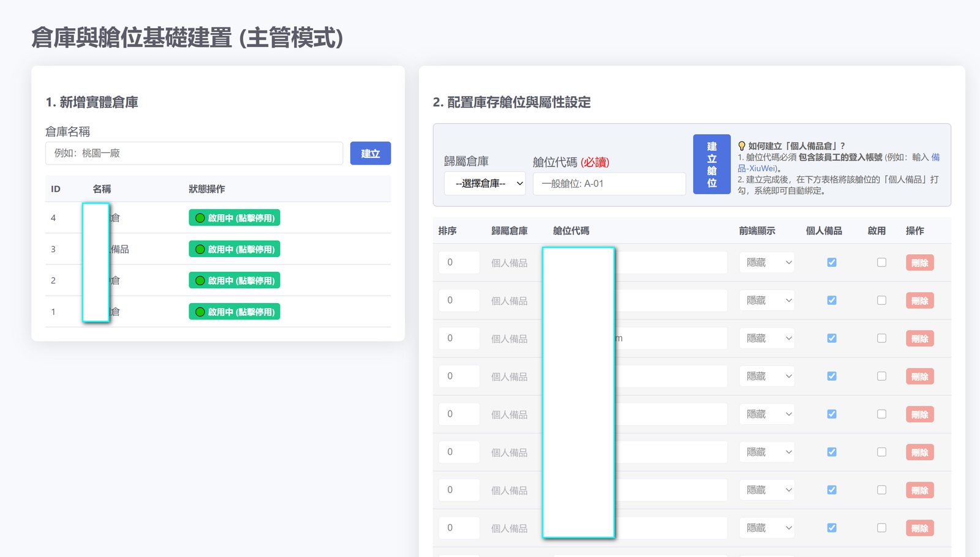Open 前端顯示 dropdown in first bin row
Viewport: 980px width, 557px height.
coord(767,263)
